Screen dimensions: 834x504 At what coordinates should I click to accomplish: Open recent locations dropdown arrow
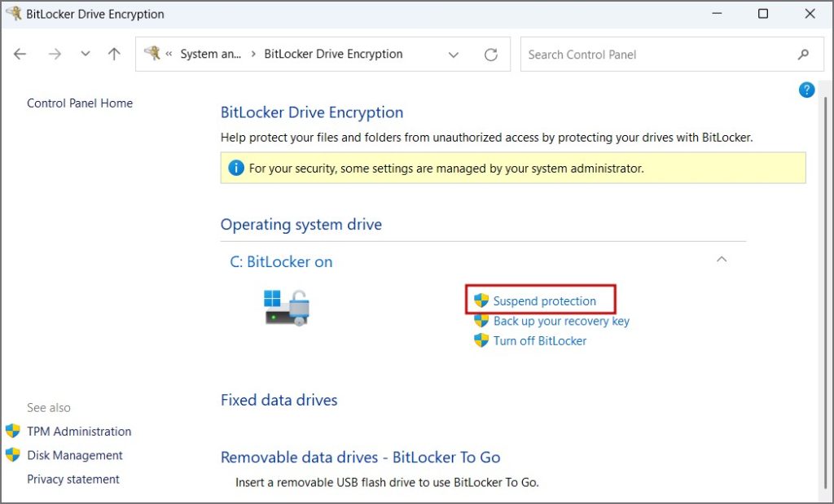86,55
